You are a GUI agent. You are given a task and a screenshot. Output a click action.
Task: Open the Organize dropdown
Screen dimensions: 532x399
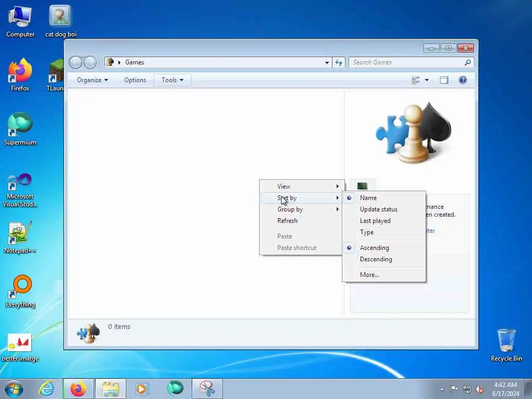(x=92, y=80)
